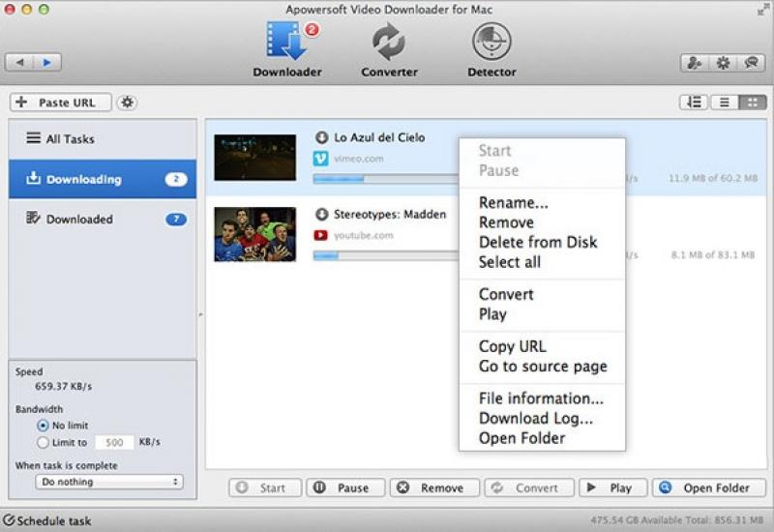Click the bottom Open Folder button
This screenshot has width=774, height=532.
tap(709, 488)
